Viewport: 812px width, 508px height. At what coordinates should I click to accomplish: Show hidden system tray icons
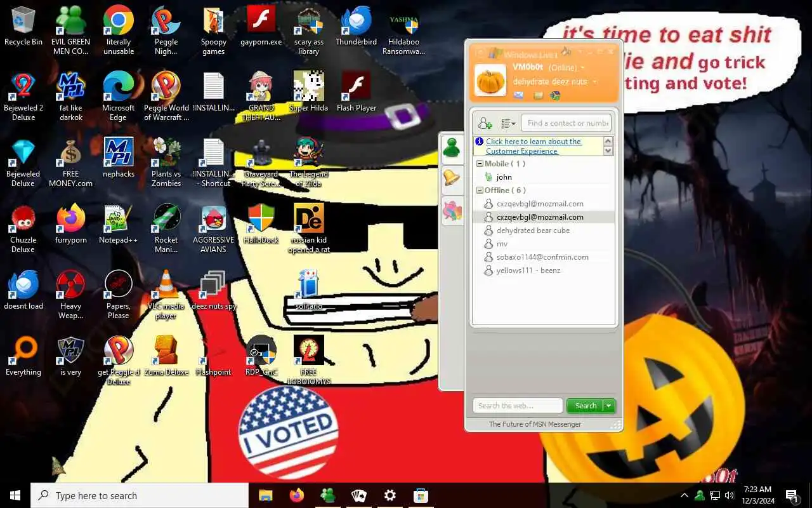pos(684,495)
